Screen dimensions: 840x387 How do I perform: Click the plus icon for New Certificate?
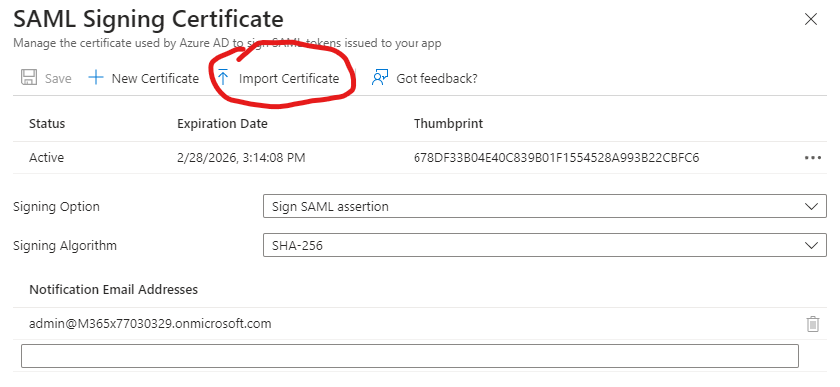coord(95,78)
